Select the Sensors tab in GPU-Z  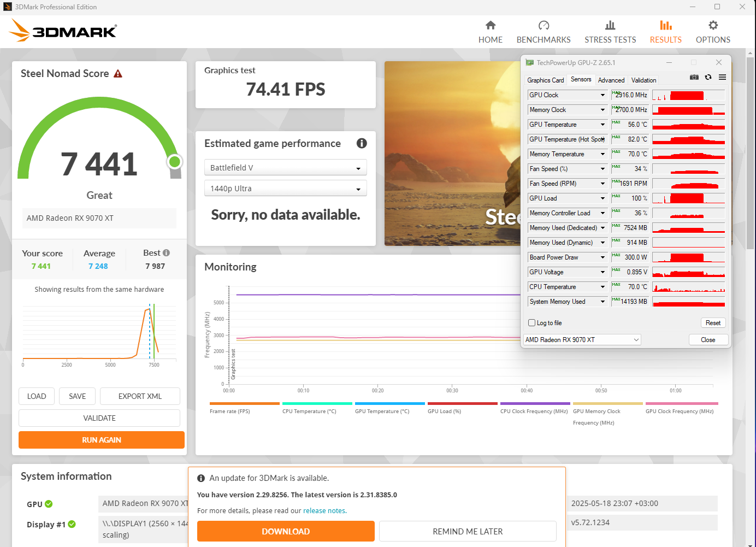tap(581, 79)
